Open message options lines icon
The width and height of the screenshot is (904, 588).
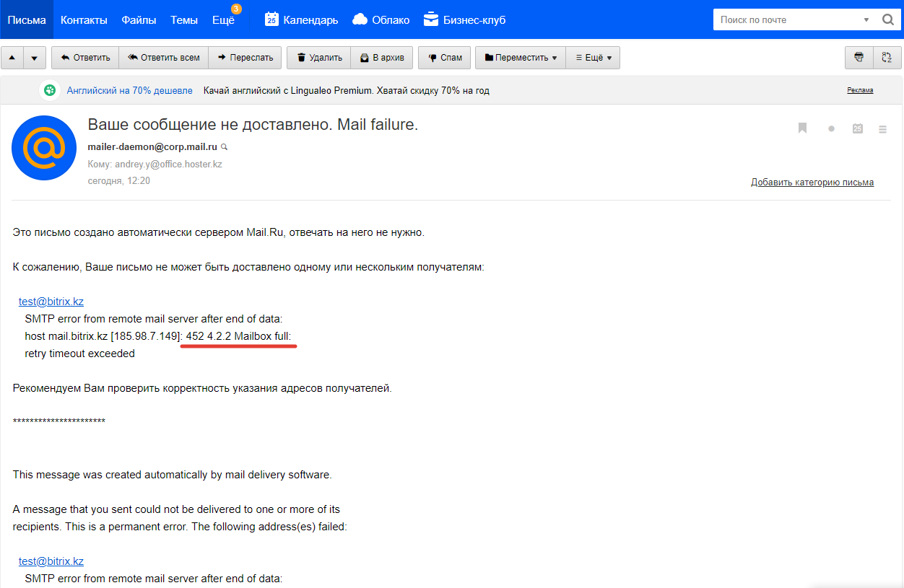click(x=882, y=129)
